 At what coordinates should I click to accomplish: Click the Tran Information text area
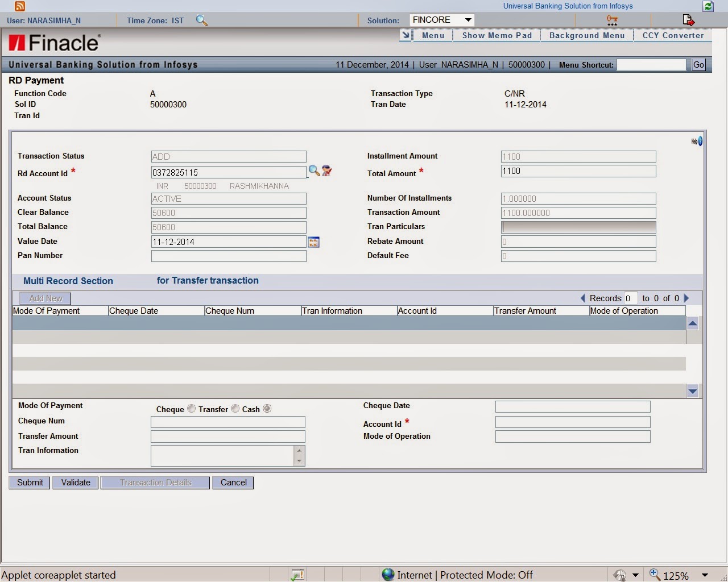[222, 456]
